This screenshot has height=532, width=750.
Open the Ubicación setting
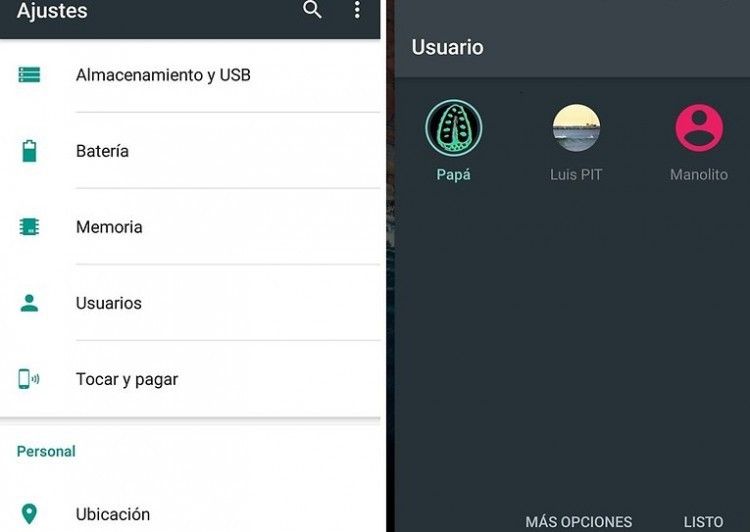(190, 514)
